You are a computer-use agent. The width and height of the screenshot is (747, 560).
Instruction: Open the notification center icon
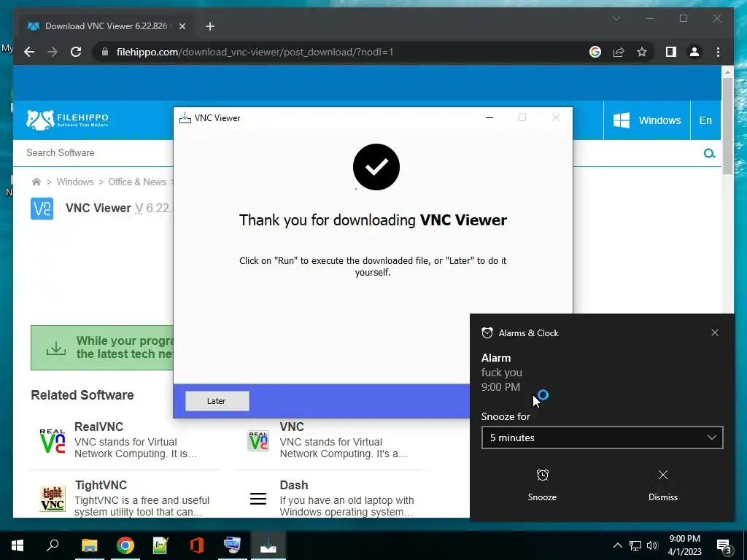click(724, 546)
